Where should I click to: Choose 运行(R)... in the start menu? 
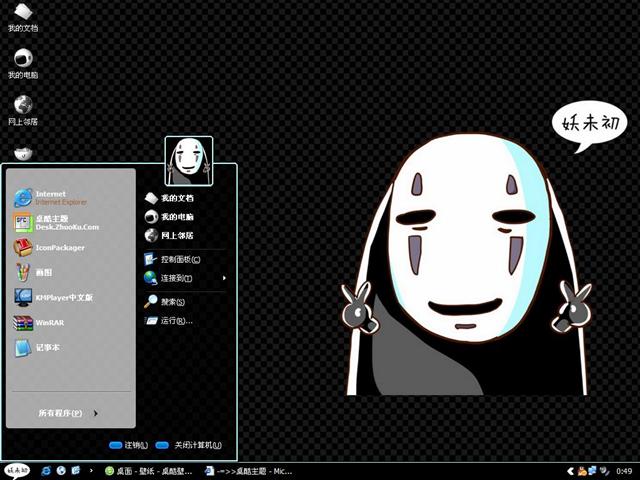(x=175, y=321)
